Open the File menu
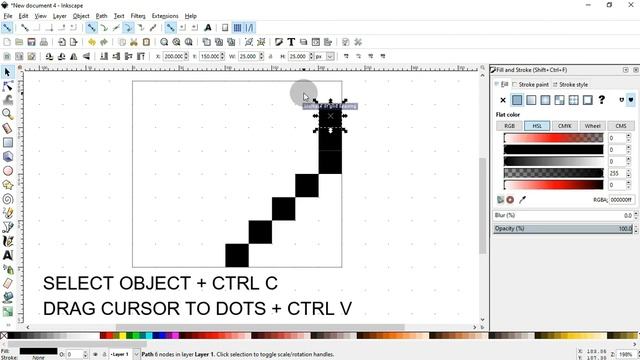Viewport: 640px width, 360px height. pyautogui.click(x=8, y=16)
